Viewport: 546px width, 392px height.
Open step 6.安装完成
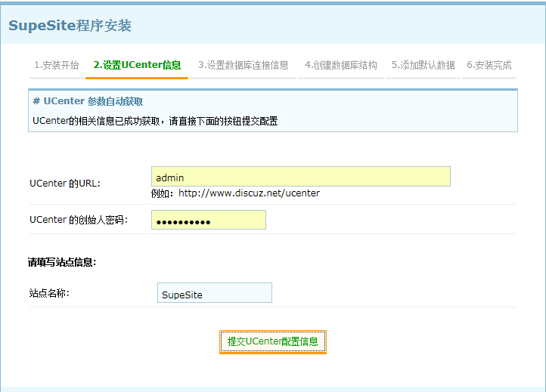point(489,65)
